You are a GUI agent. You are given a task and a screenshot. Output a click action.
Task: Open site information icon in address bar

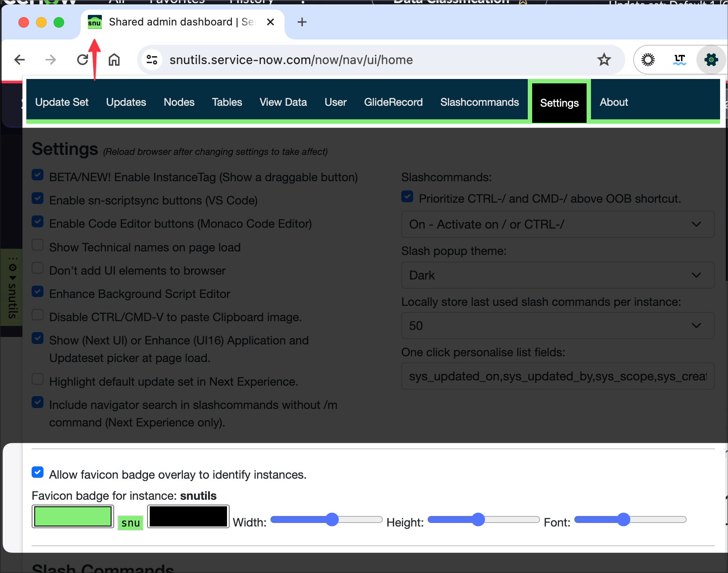click(x=152, y=60)
